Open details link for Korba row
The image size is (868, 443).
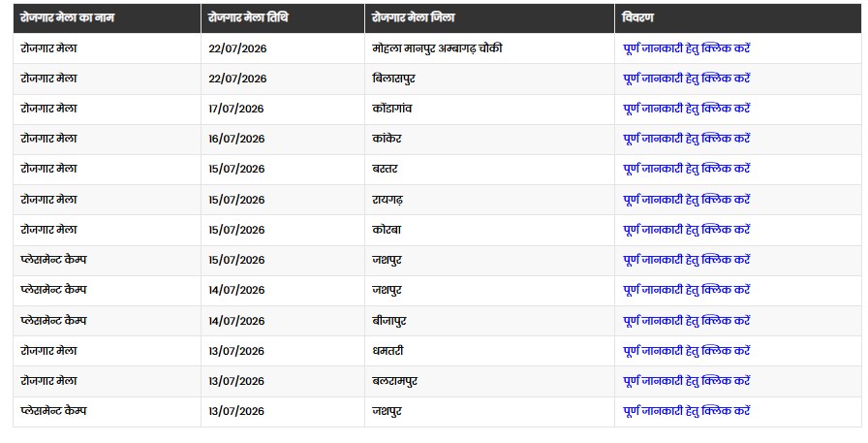point(687,229)
